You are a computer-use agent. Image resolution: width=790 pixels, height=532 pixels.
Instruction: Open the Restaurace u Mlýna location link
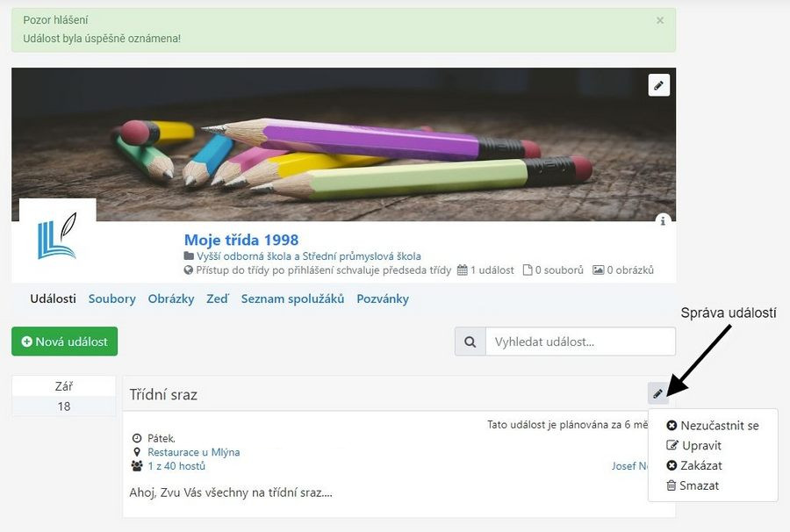coord(193,452)
